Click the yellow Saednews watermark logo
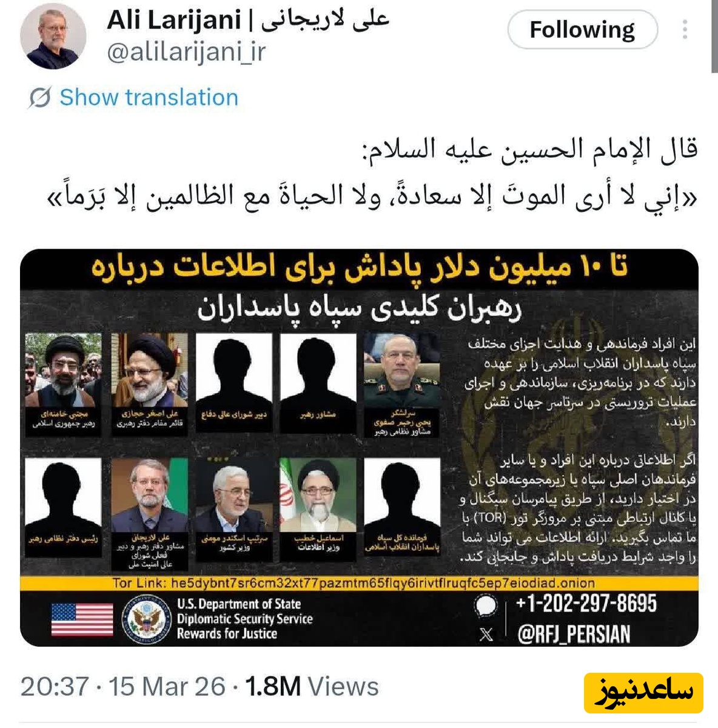The width and height of the screenshot is (718, 728). pyautogui.click(x=643, y=693)
